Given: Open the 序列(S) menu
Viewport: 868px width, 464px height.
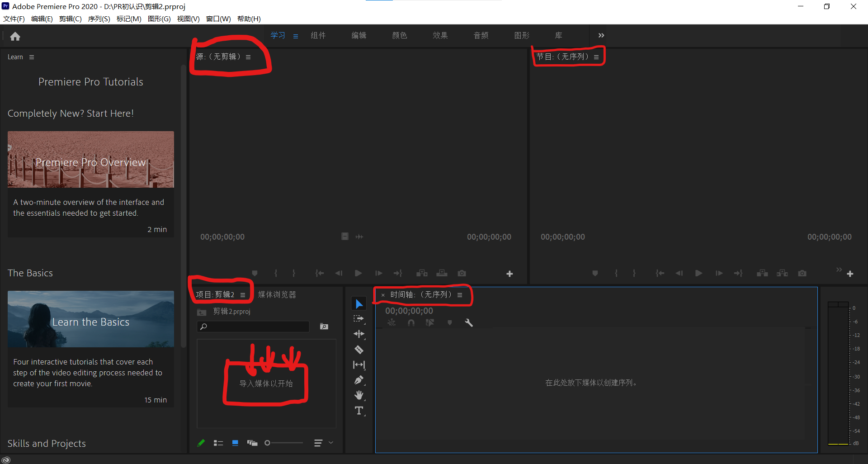Looking at the screenshot, I should pos(99,19).
